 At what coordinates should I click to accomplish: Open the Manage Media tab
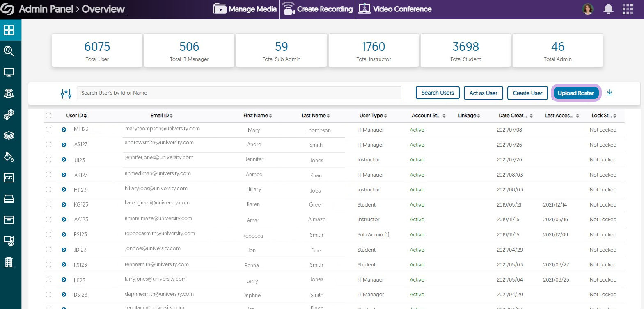point(245,9)
